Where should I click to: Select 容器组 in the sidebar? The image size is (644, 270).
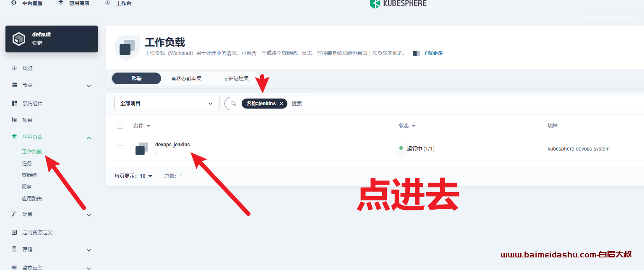(29, 175)
